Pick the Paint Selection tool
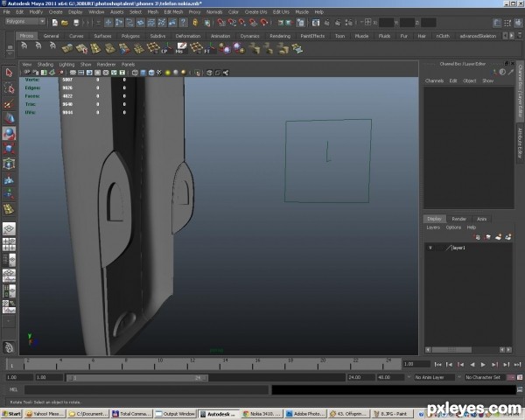 click(x=9, y=103)
